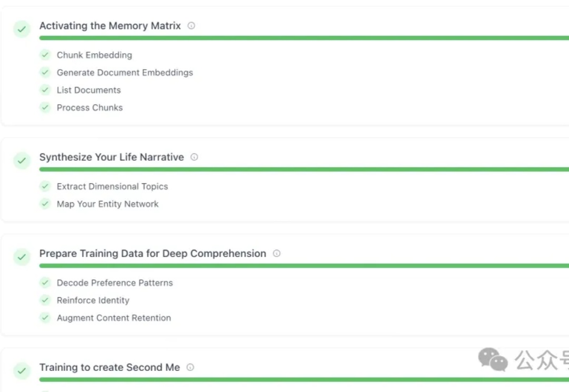The width and height of the screenshot is (569, 392).
Task: Select the Synthesize Your Life Narrative heading
Action: (111, 157)
